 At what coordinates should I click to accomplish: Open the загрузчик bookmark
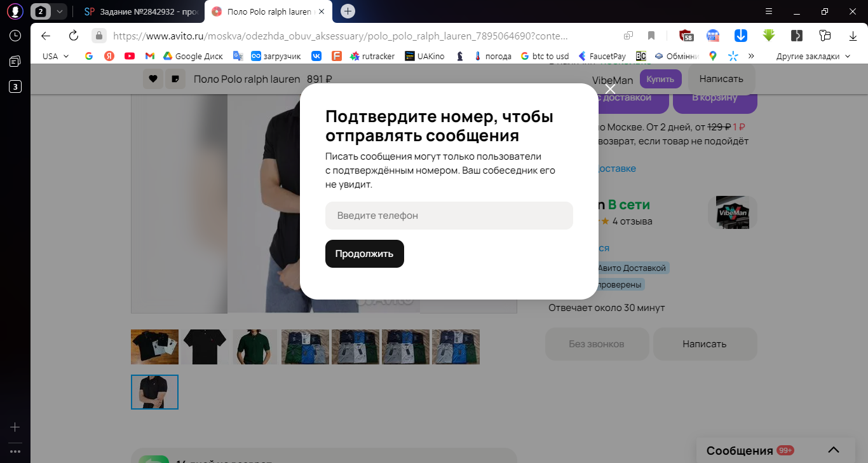[276, 56]
